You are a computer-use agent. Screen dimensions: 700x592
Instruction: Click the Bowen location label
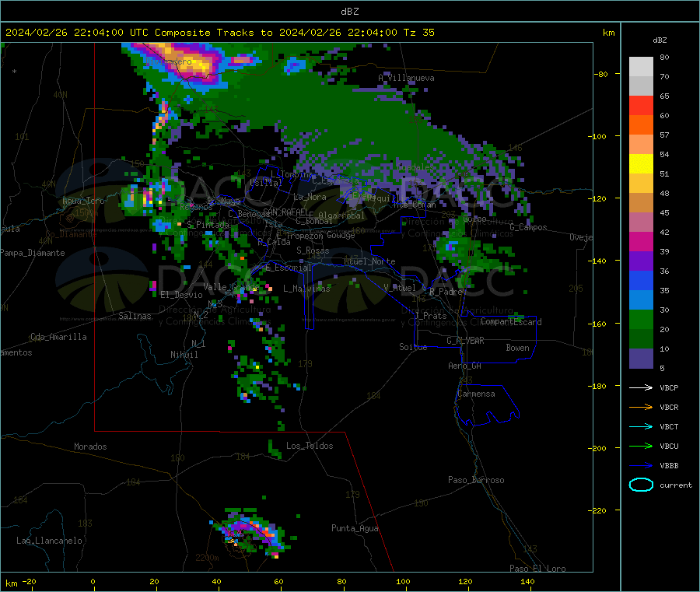[x=517, y=348]
